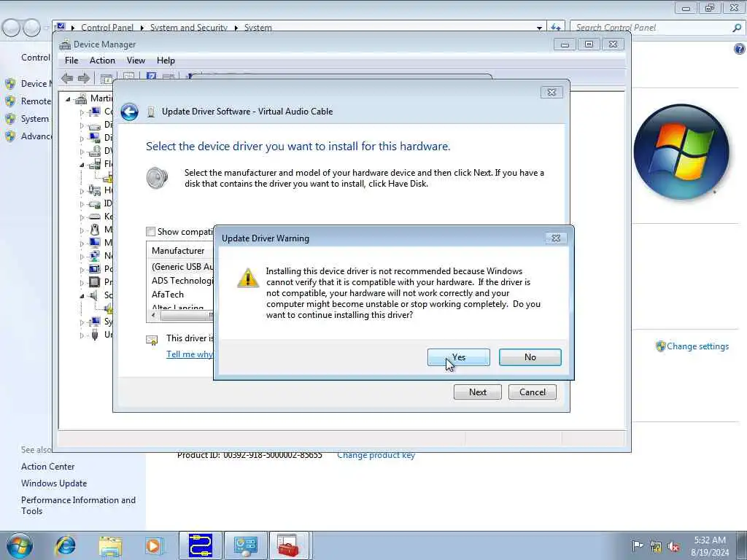747x560 pixels.
Task: Select the processor chip category icon
Action: pos(94,282)
